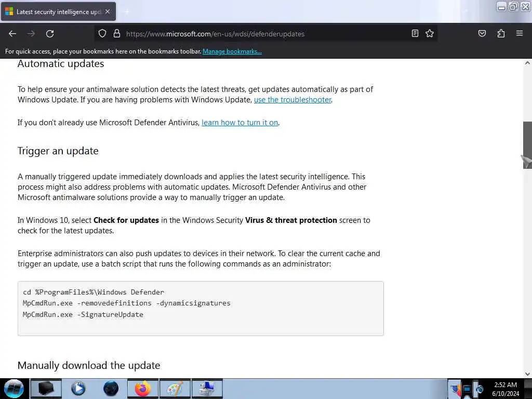Click the blue circular tray icon
This screenshot has width=532, height=399.
pos(480,389)
